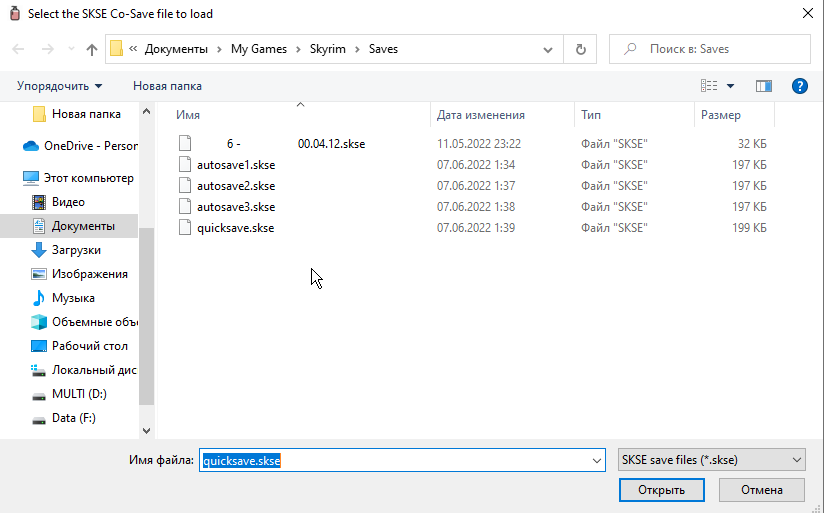Sort by Тип column header
Image resolution: width=824 pixels, height=513 pixels.
591,115
